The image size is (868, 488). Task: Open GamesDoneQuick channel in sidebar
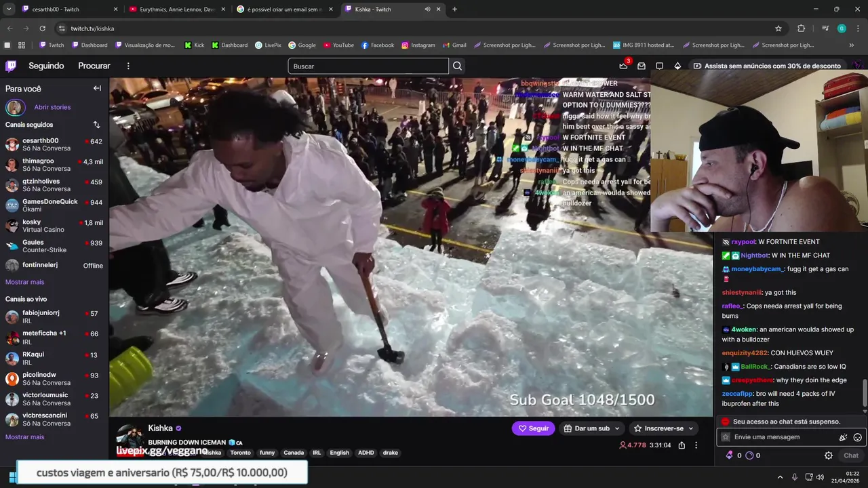tap(54, 205)
